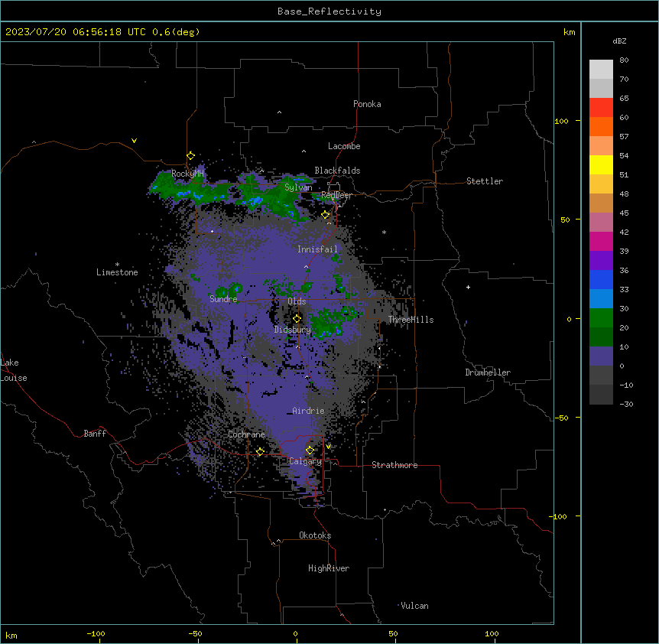Click the Innisfail town label
Image resolution: width=659 pixels, height=644 pixels.
tap(317, 249)
